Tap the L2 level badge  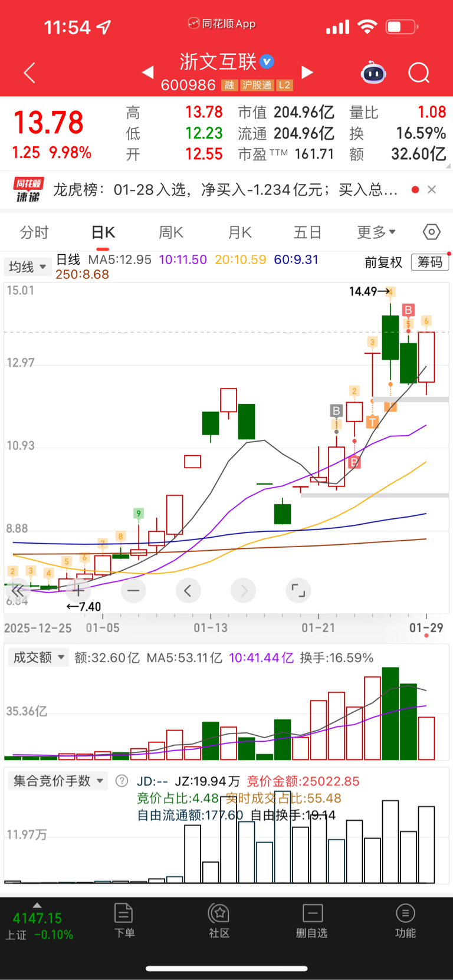(x=284, y=85)
